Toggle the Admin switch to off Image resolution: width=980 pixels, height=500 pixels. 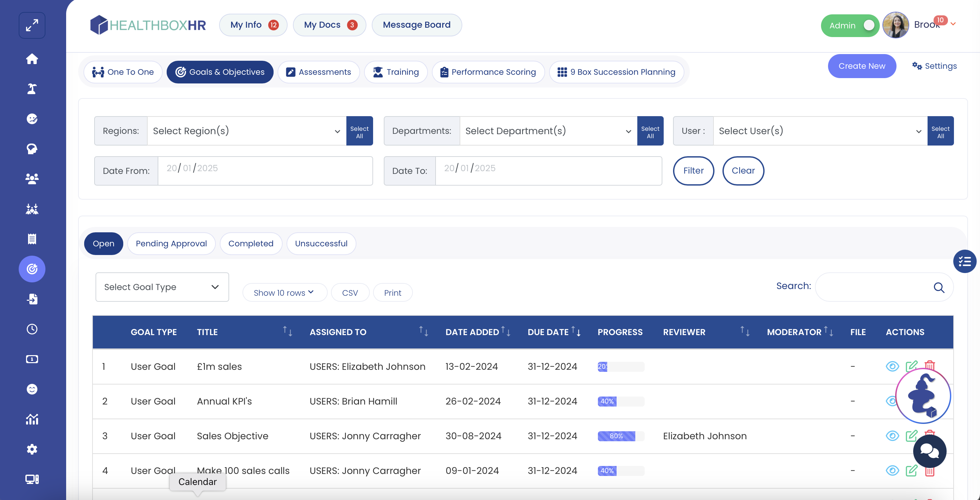[x=870, y=25]
